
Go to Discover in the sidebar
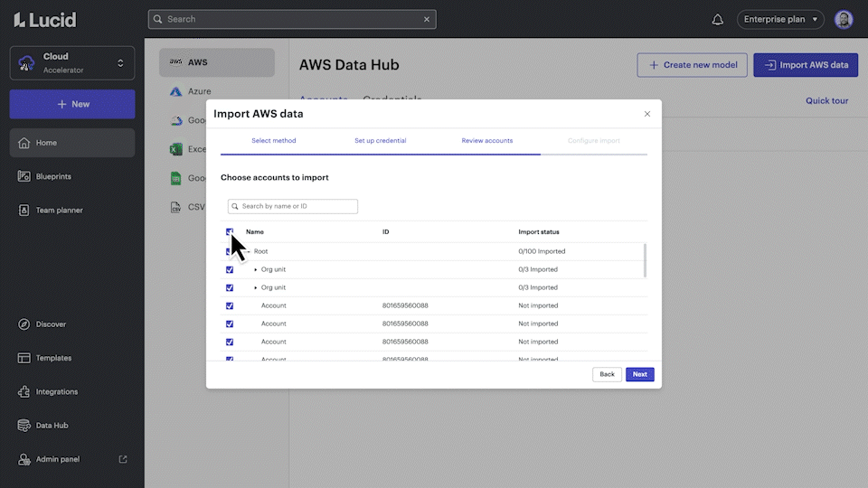point(51,324)
